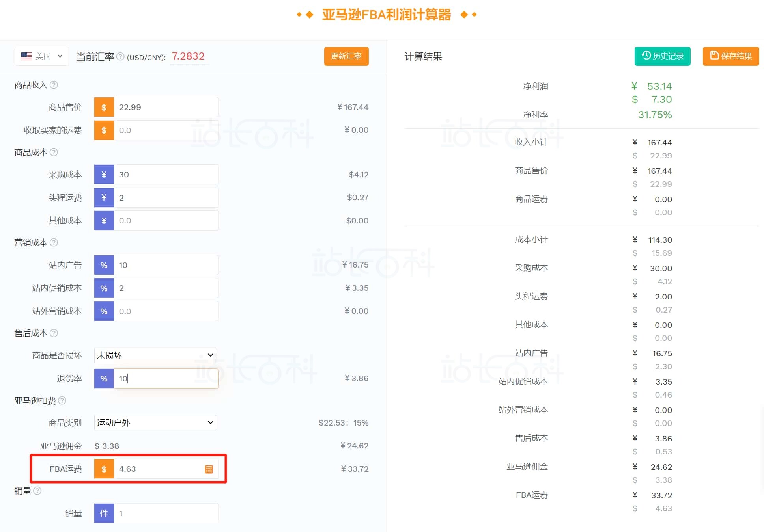Click the 历史记录 button

point(663,56)
